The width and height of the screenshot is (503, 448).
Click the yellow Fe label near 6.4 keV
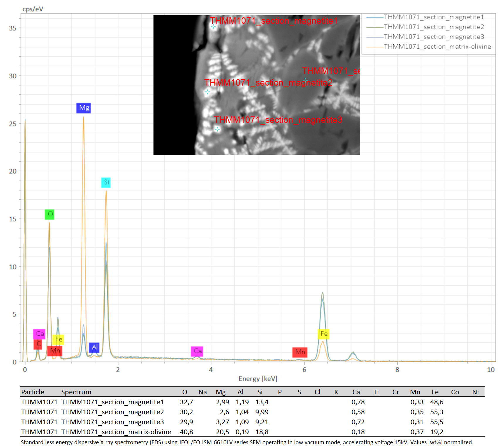point(324,334)
